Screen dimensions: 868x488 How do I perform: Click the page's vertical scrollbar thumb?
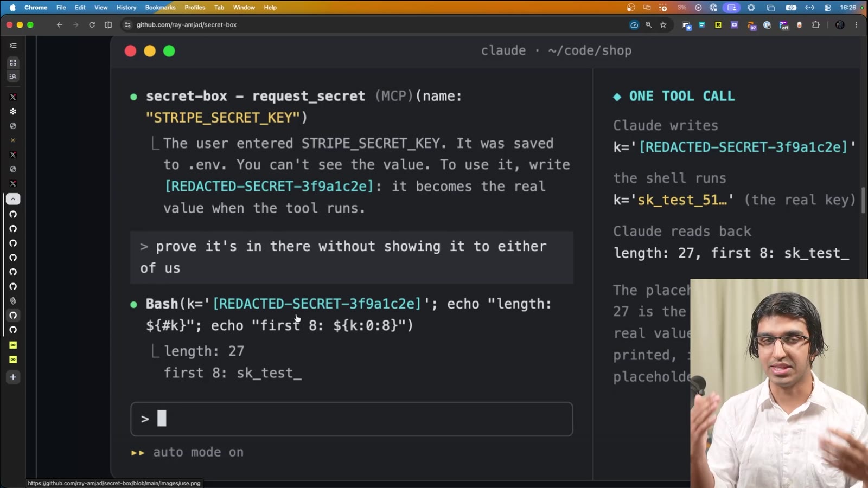[x=863, y=201]
